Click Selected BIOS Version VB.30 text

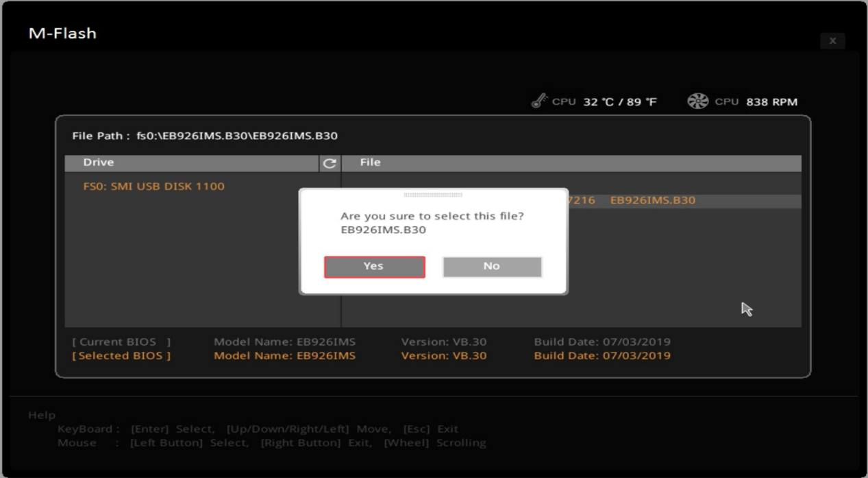click(443, 356)
